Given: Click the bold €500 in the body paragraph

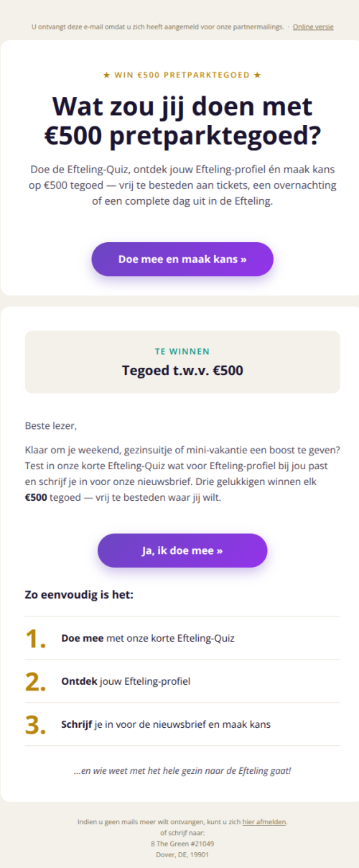Looking at the screenshot, I should (x=36, y=497).
